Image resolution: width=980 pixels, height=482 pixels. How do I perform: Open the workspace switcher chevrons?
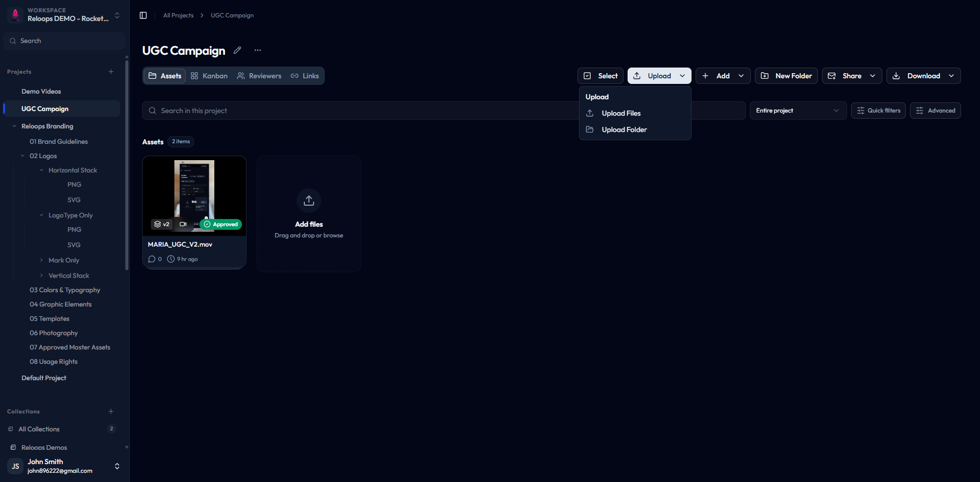[117, 15]
